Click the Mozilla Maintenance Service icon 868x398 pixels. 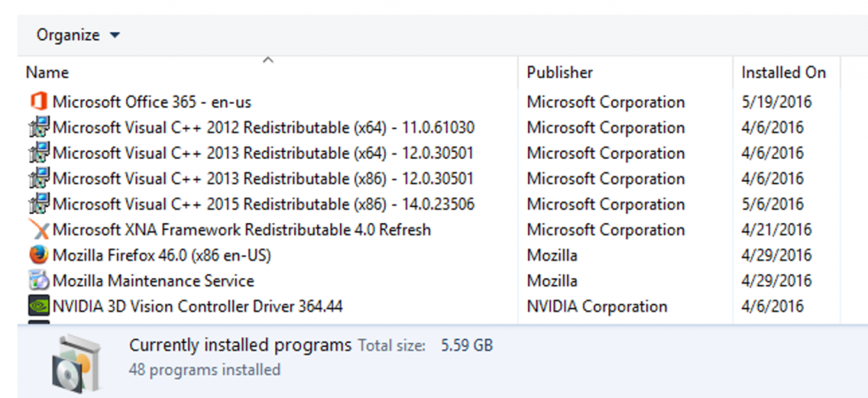pyautogui.click(x=38, y=281)
